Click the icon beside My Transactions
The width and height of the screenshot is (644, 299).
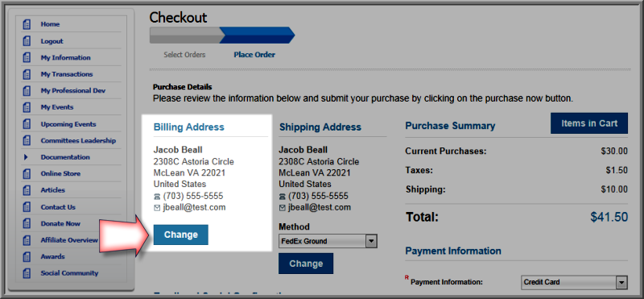27,74
